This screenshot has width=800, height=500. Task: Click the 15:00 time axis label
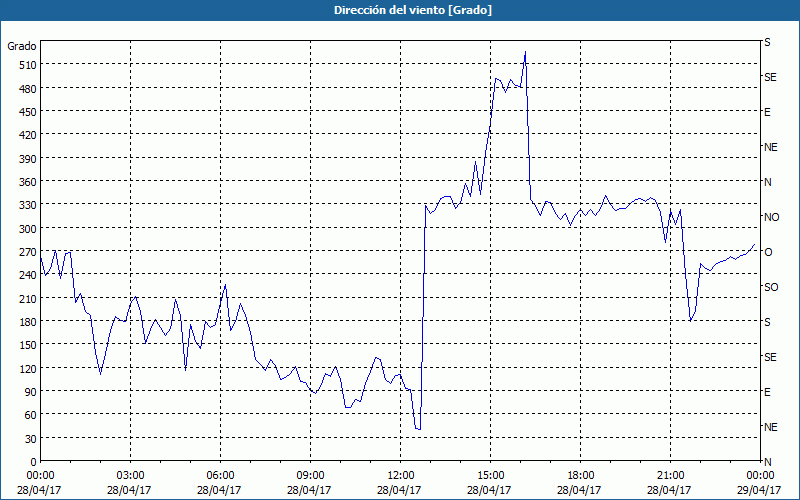490,476
